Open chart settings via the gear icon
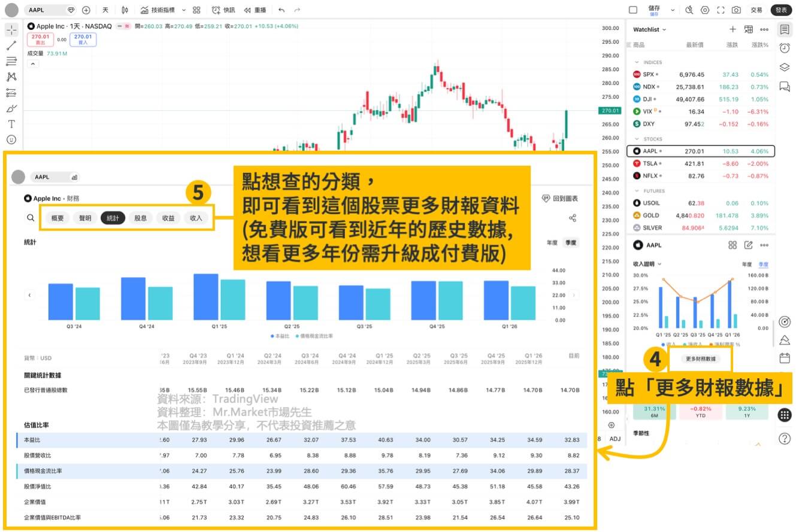This screenshot has height=532, width=796. click(704, 10)
